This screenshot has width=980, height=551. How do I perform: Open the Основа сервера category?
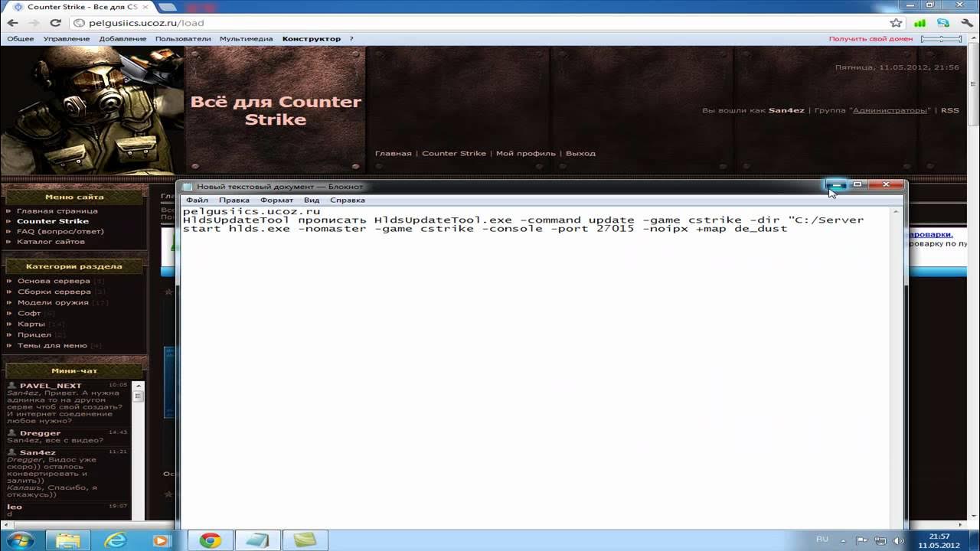(x=54, y=281)
